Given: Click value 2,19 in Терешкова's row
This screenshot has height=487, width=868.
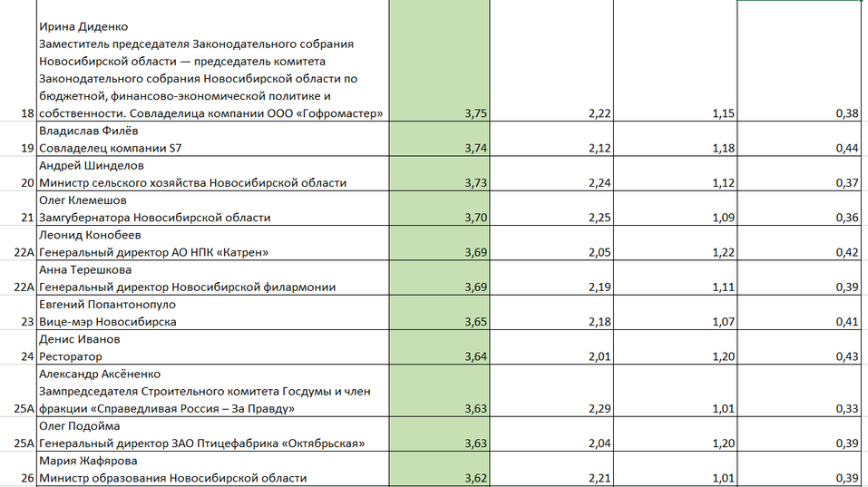Looking at the screenshot, I should (551, 287).
